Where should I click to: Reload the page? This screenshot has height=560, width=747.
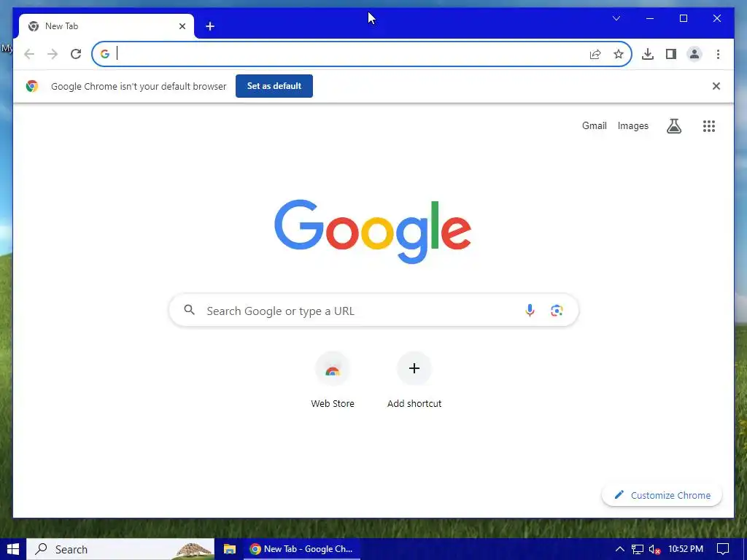tap(76, 54)
